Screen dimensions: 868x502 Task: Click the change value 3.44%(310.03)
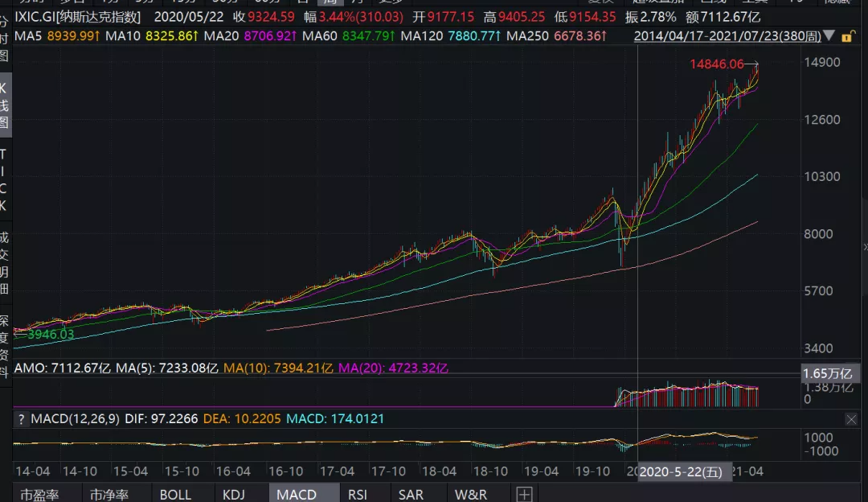pyautogui.click(x=361, y=17)
